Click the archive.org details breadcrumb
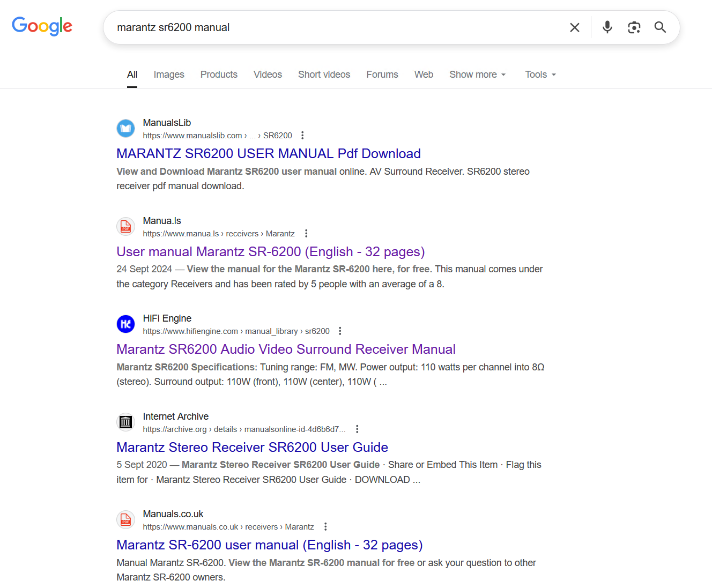The image size is (712, 588). pyautogui.click(x=244, y=429)
